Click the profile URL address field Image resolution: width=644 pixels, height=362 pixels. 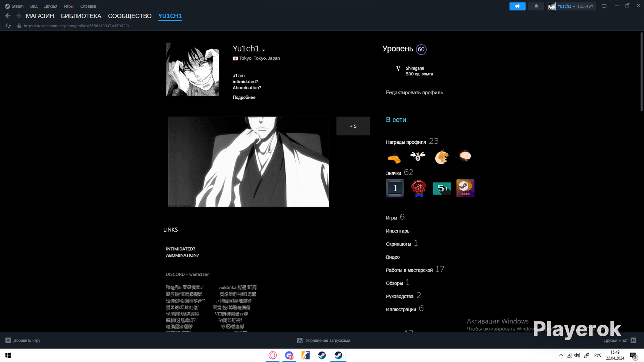[x=76, y=26]
